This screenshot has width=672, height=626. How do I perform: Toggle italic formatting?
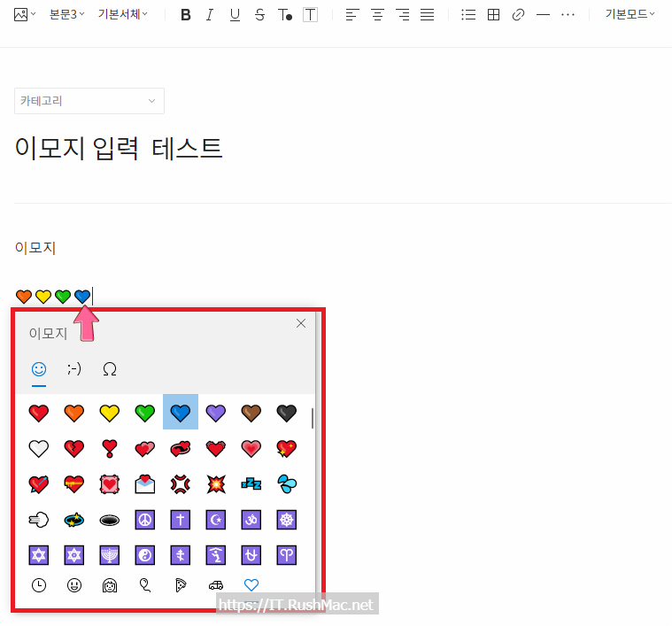tap(210, 15)
